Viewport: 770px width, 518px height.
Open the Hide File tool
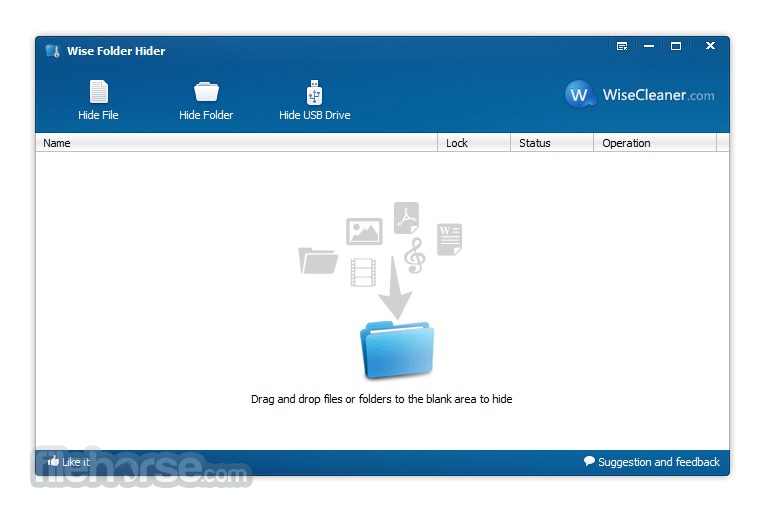tap(98, 101)
